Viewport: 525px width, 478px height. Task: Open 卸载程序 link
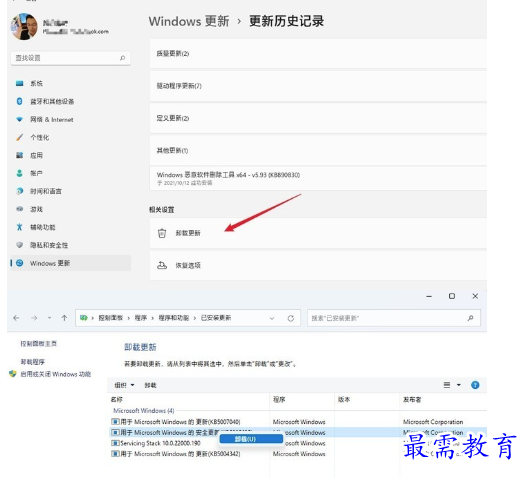coord(32,362)
